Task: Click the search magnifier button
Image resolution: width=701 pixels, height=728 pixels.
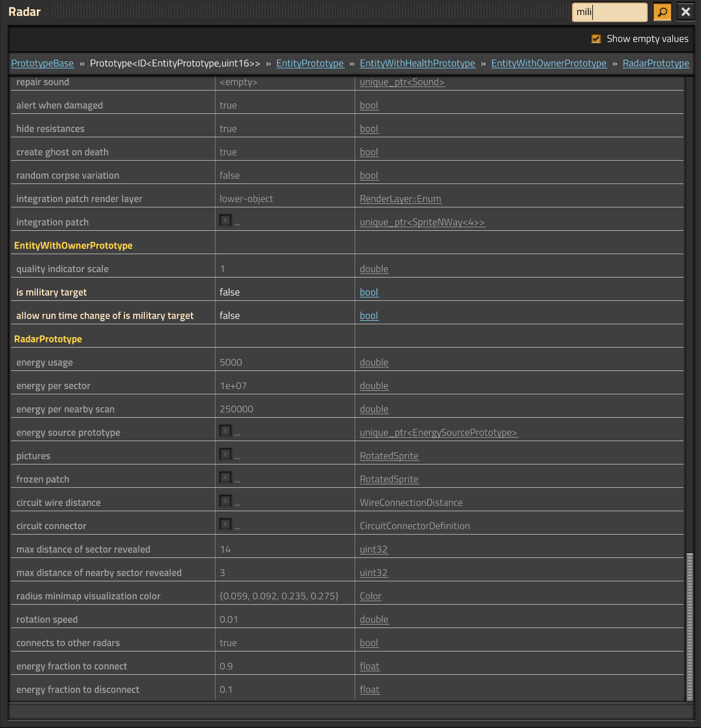Action: [x=662, y=12]
